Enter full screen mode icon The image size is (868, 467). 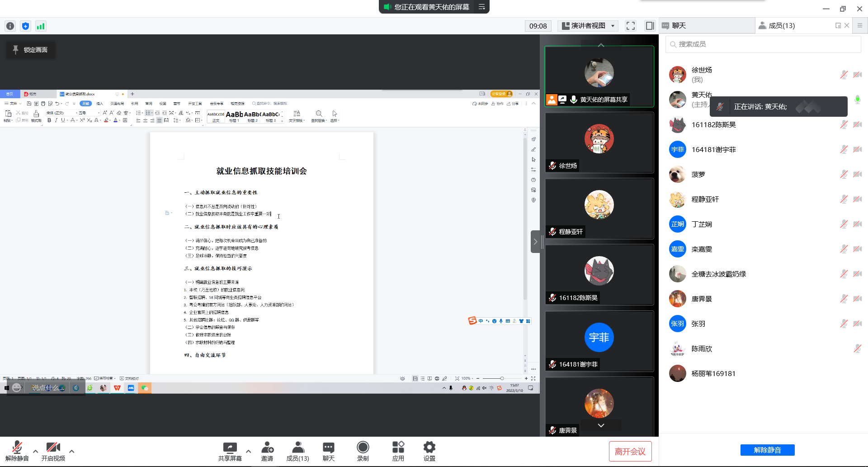(x=631, y=26)
